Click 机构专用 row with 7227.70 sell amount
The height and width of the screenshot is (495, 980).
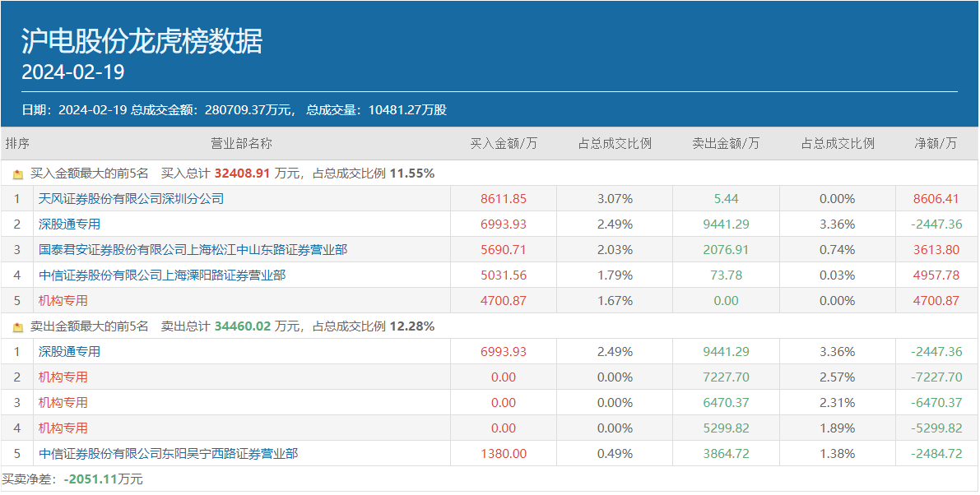click(63, 377)
